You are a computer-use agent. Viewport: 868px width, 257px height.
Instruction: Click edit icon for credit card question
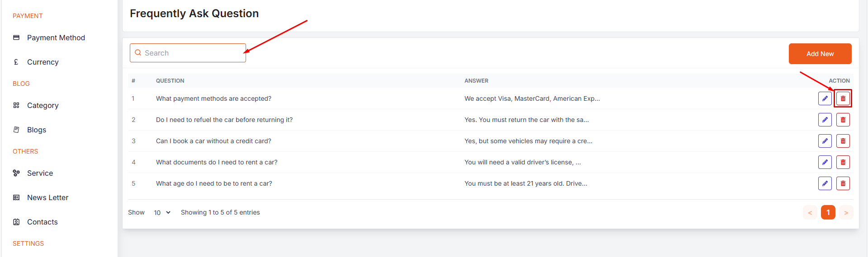825,141
